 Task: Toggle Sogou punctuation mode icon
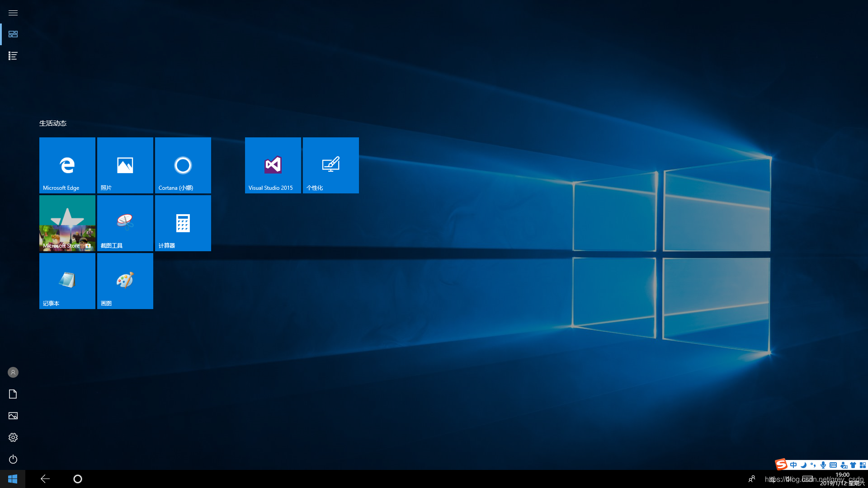pyautogui.click(x=813, y=465)
